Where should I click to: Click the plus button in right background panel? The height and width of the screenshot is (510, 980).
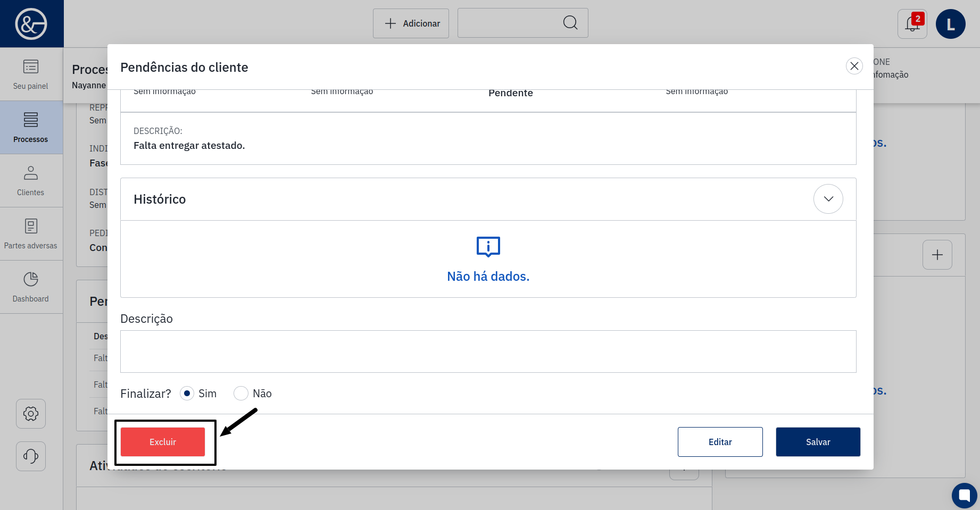937,255
